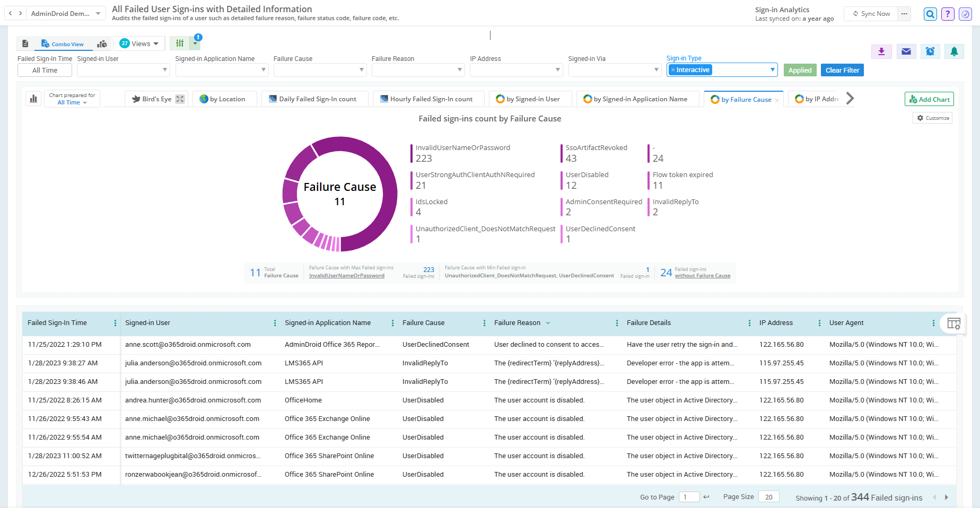
Task: Click the notification bell icon
Action: click(954, 51)
